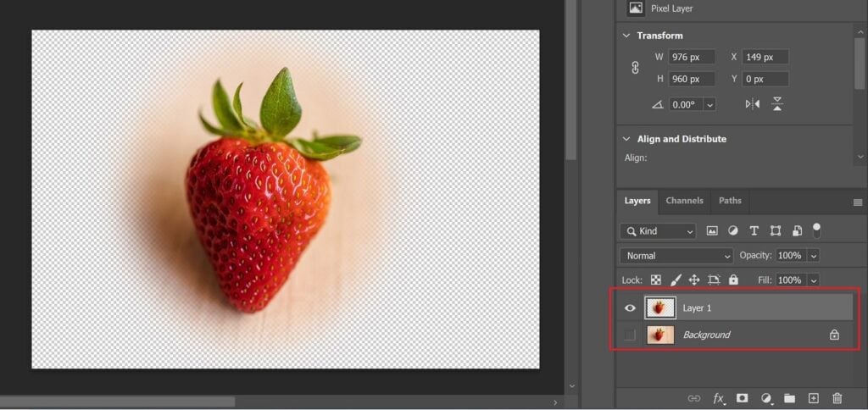Image resolution: width=868 pixels, height=410 pixels.
Task: Create new fill or adjustment layer icon
Action: (x=766, y=398)
